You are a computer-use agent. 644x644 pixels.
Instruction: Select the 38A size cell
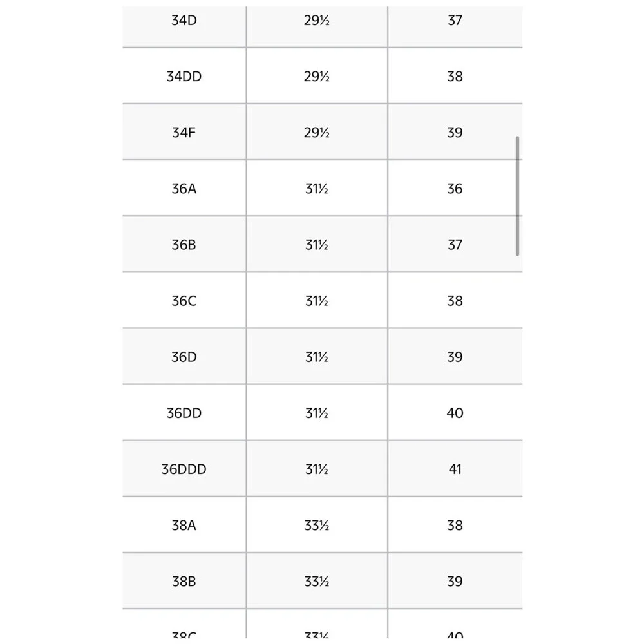(x=184, y=526)
